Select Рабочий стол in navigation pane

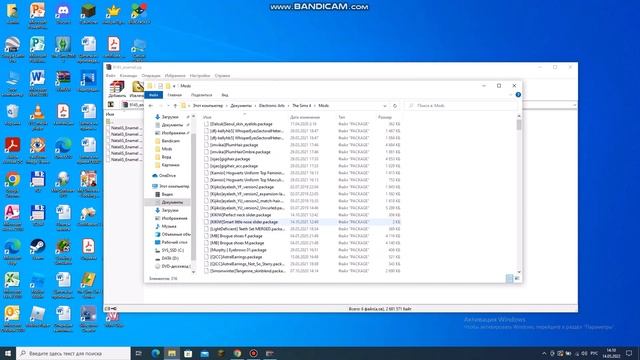click(174, 242)
